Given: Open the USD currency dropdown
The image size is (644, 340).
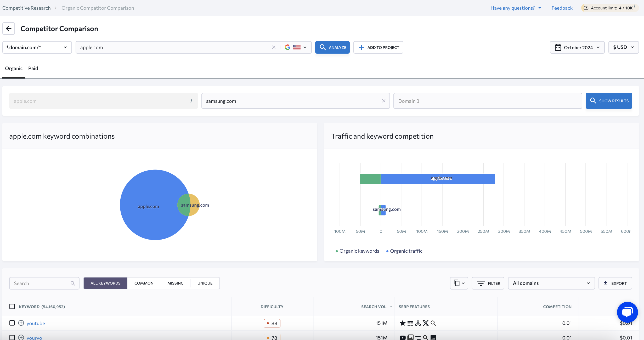Looking at the screenshot, I should tap(624, 47).
